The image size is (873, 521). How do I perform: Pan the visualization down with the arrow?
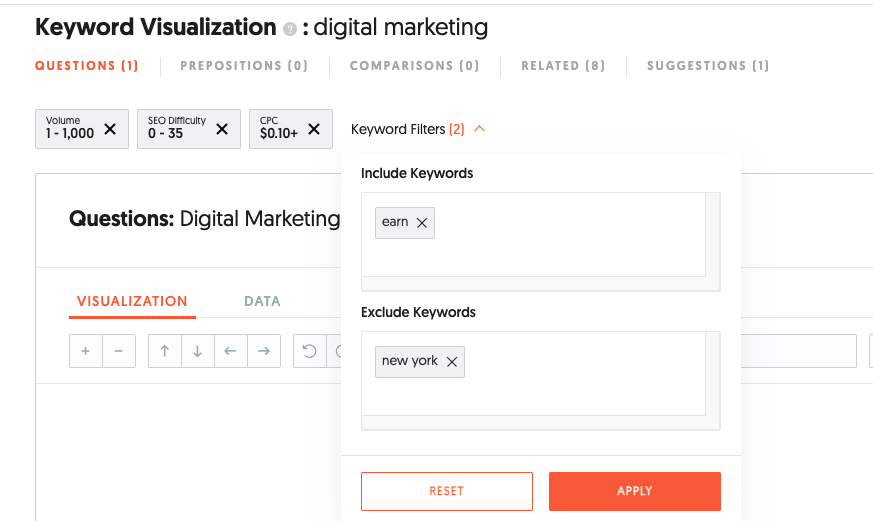pos(197,351)
